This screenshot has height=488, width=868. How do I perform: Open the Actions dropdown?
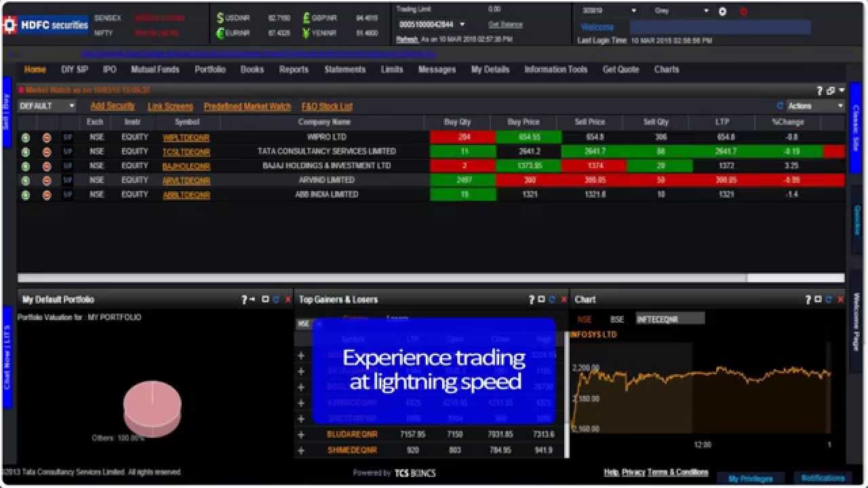pos(815,106)
